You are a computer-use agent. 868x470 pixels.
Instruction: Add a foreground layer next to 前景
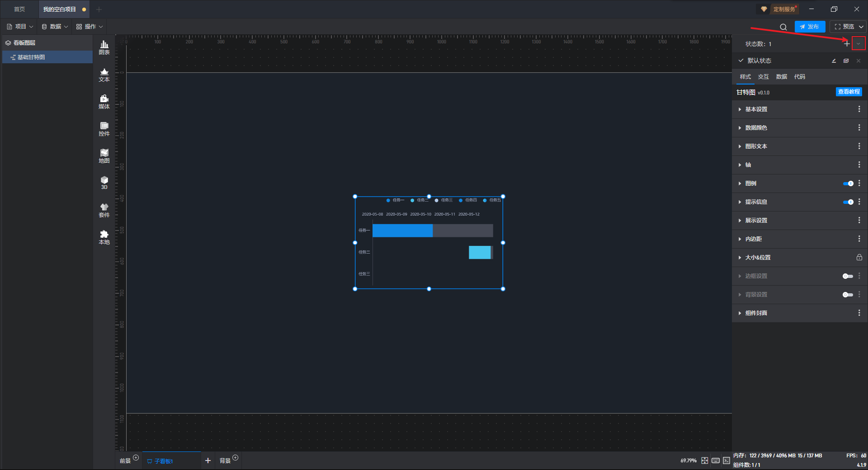[x=136, y=458]
